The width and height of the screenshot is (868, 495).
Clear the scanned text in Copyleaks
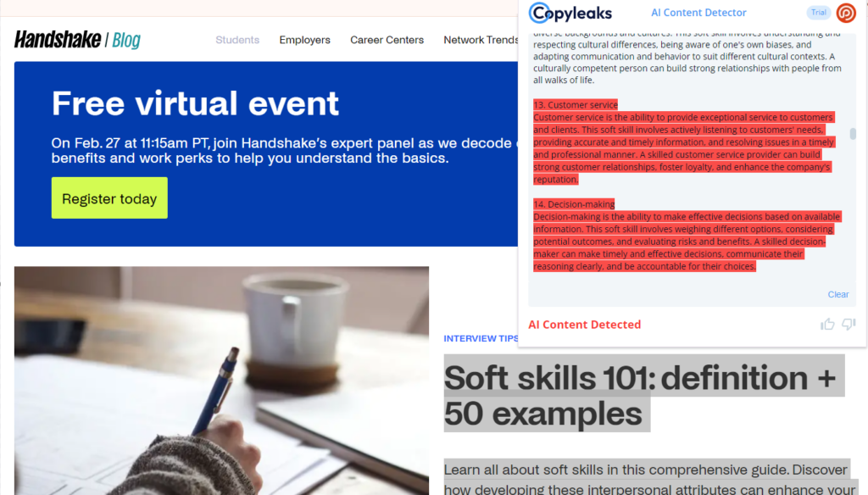coord(837,294)
